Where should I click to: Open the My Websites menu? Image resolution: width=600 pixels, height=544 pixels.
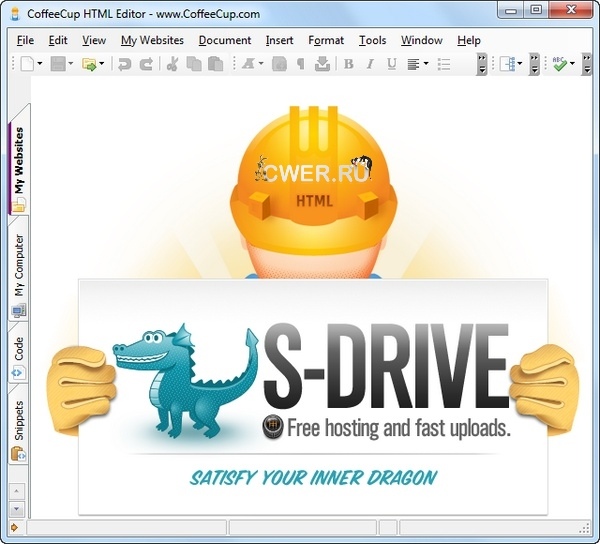[152, 40]
